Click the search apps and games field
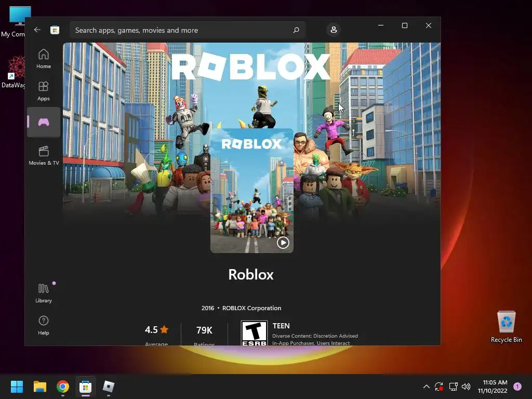The height and width of the screenshot is (399, 532). click(187, 30)
